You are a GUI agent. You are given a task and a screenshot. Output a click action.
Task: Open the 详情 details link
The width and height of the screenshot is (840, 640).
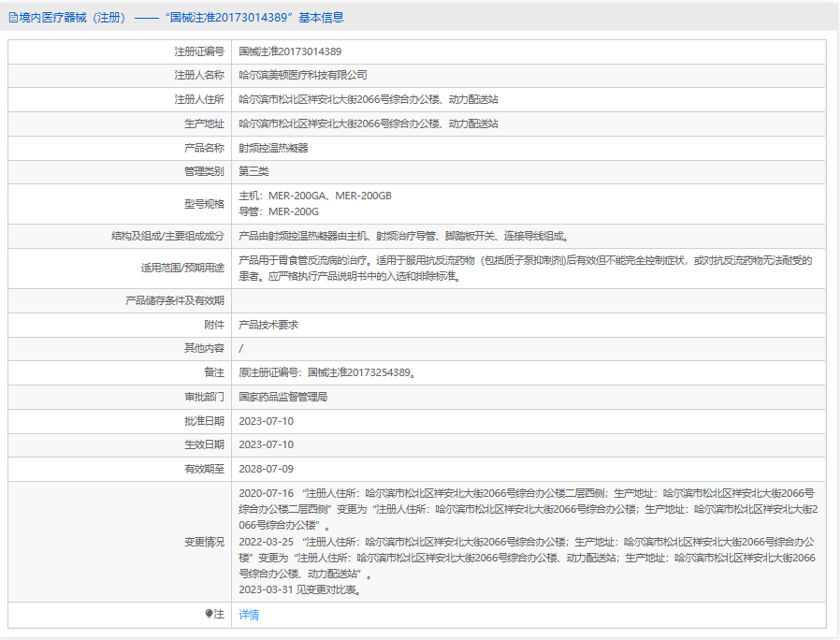249,615
